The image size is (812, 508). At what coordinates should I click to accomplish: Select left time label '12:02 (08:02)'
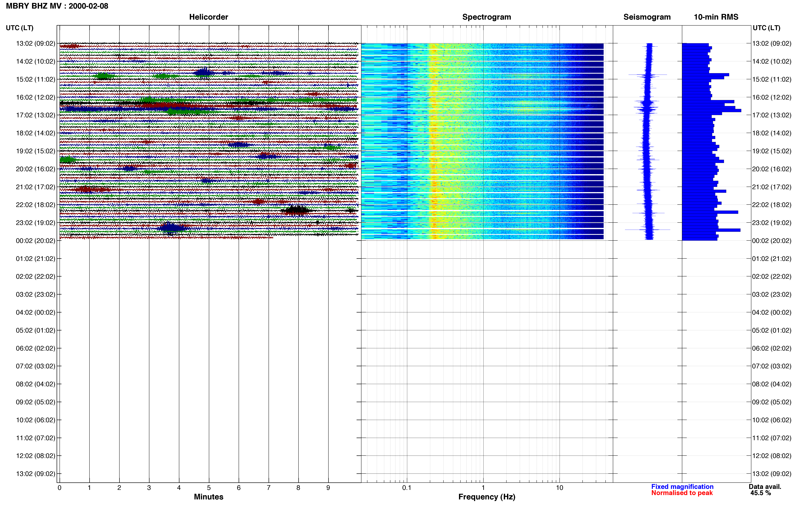[x=36, y=456]
